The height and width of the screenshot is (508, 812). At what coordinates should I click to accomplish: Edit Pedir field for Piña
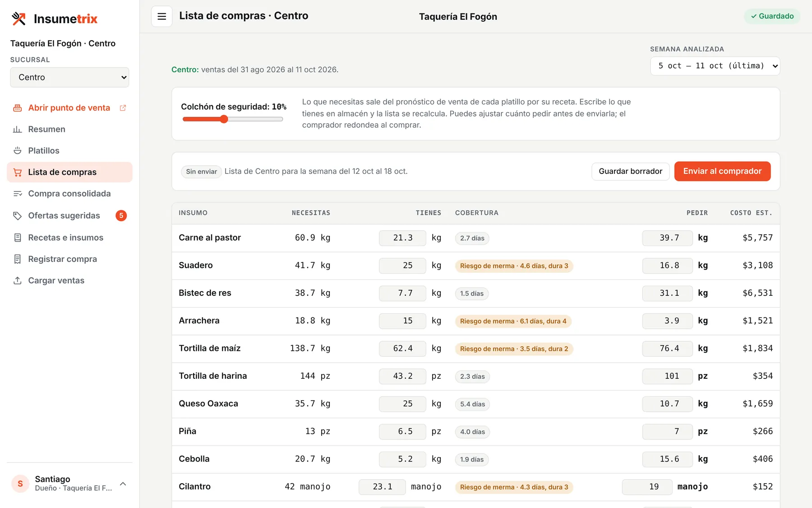[667, 431]
